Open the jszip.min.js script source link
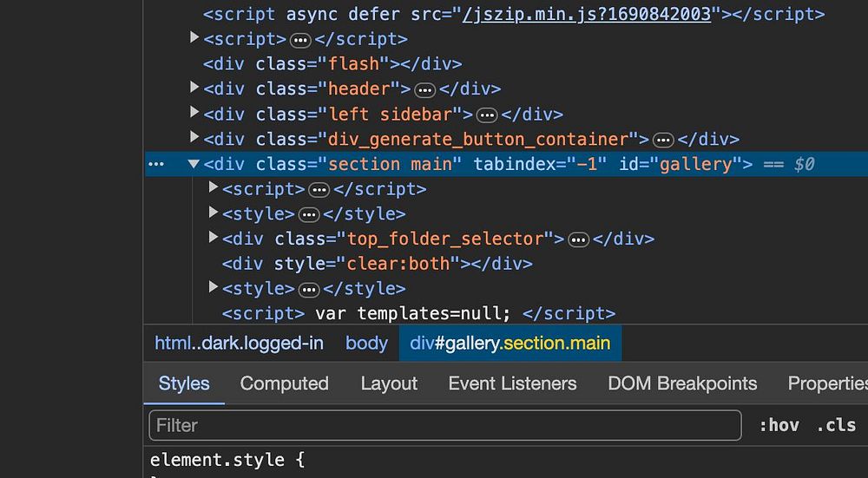The width and height of the screenshot is (868, 478). click(586, 15)
